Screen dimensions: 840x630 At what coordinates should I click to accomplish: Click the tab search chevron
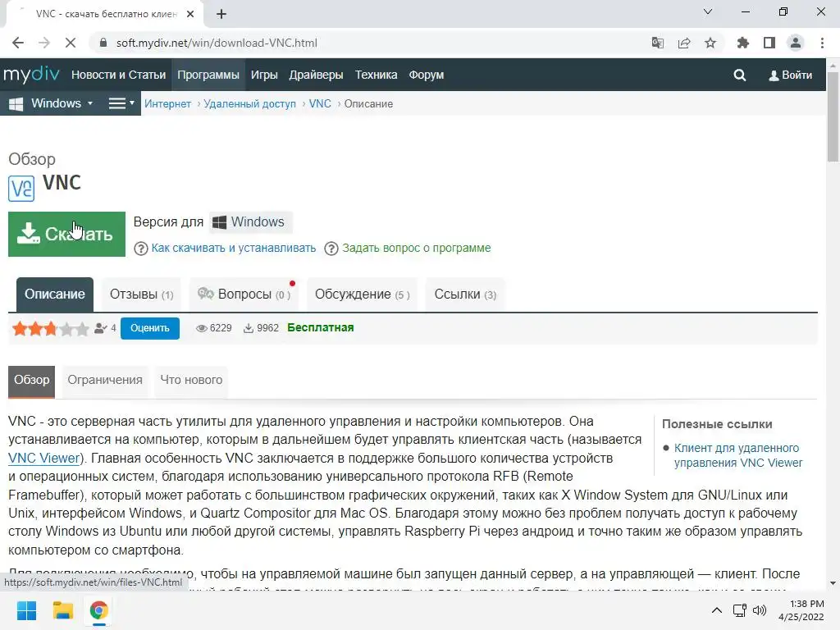pos(708,11)
